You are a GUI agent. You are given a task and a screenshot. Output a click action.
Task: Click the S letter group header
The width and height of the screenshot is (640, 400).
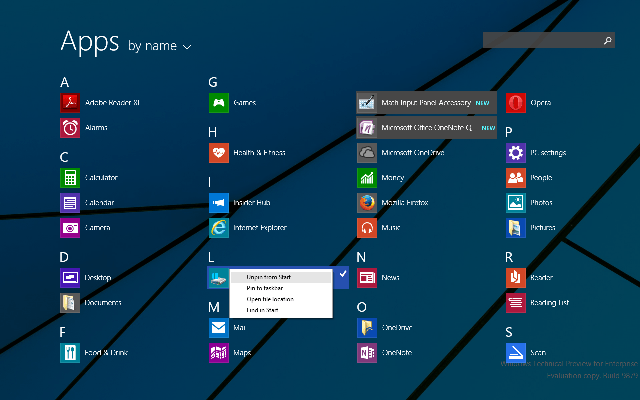(x=509, y=332)
